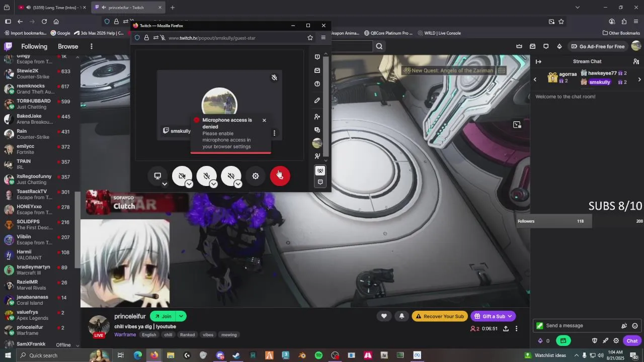Click the popout address bar URL
Viewport: 644px width, 362px height.
[212, 38]
